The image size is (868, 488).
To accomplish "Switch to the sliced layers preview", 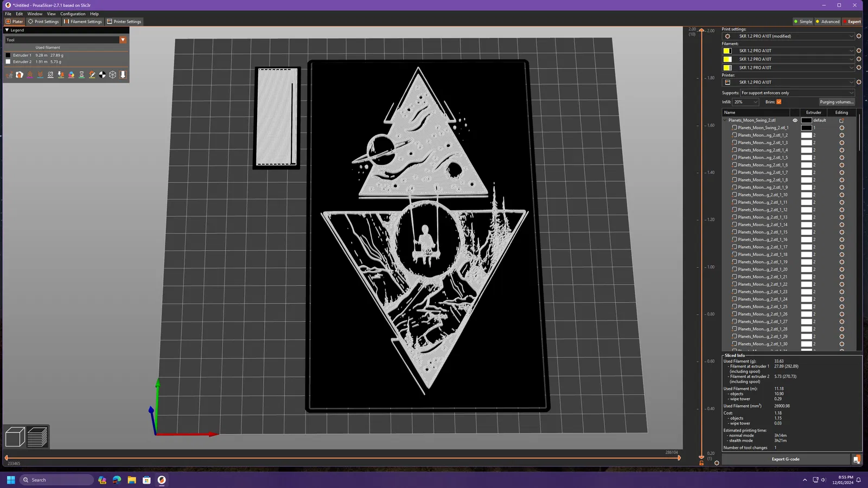I will pos(37,436).
